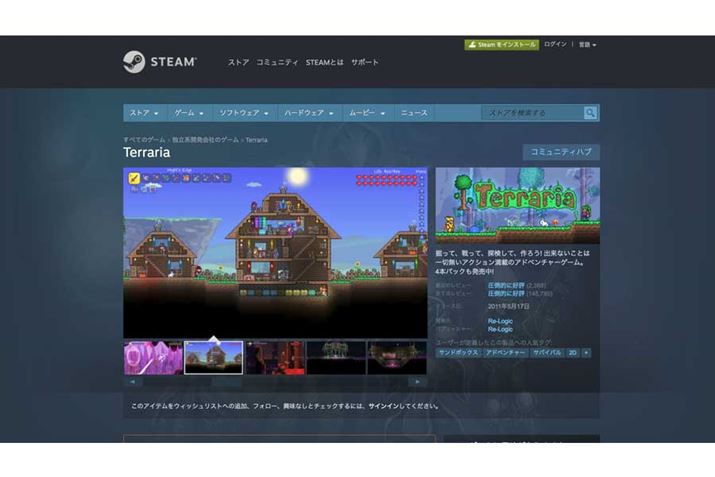Click the ログイン link
The width and height of the screenshot is (715, 477).
pos(555,45)
